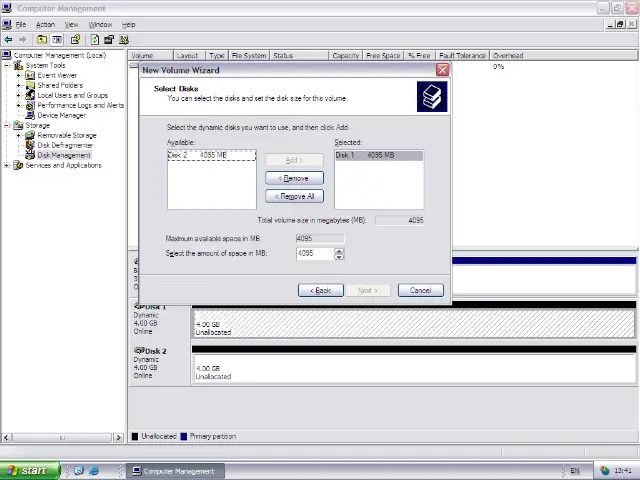
Task: Collapse the Storage tree node
Action: (7, 125)
